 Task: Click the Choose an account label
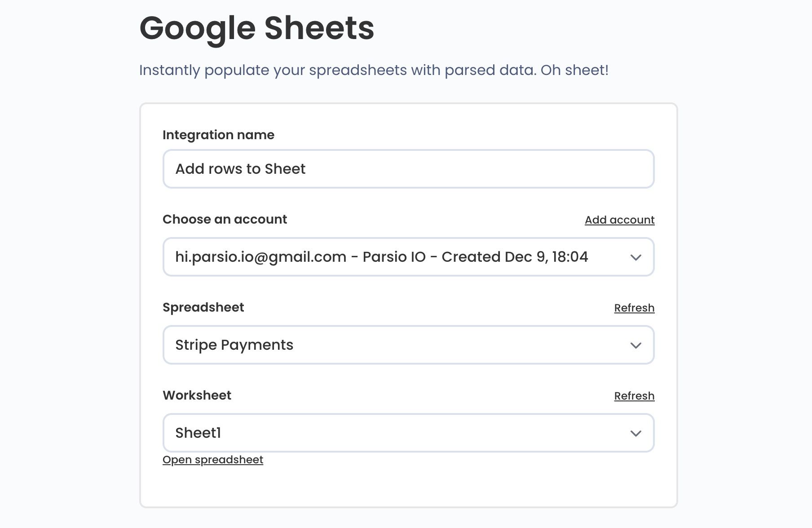[x=225, y=220]
